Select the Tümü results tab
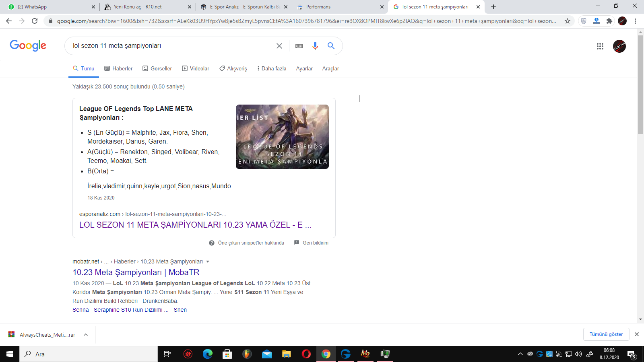This screenshot has height=362, width=644. (x=83, y=69)
